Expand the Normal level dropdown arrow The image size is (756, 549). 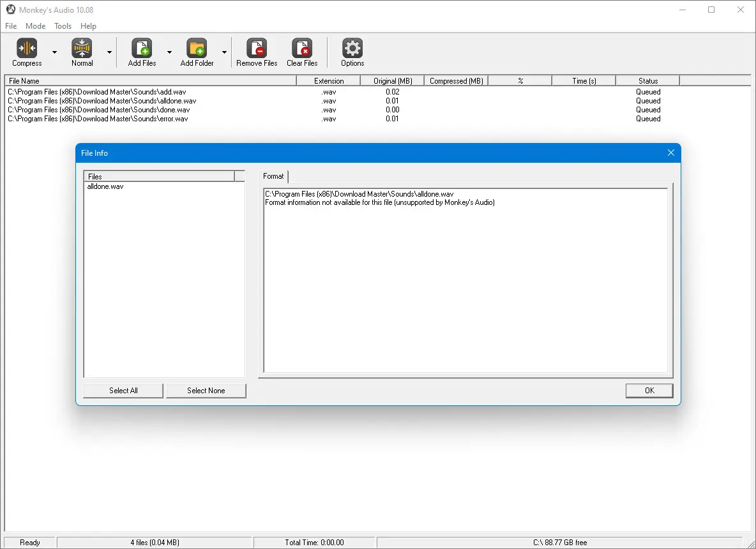click(109, 52)
